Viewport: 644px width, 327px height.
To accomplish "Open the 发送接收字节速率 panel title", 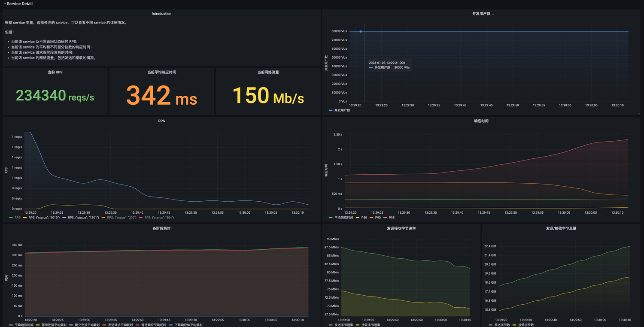I will [x=401, y=228].
